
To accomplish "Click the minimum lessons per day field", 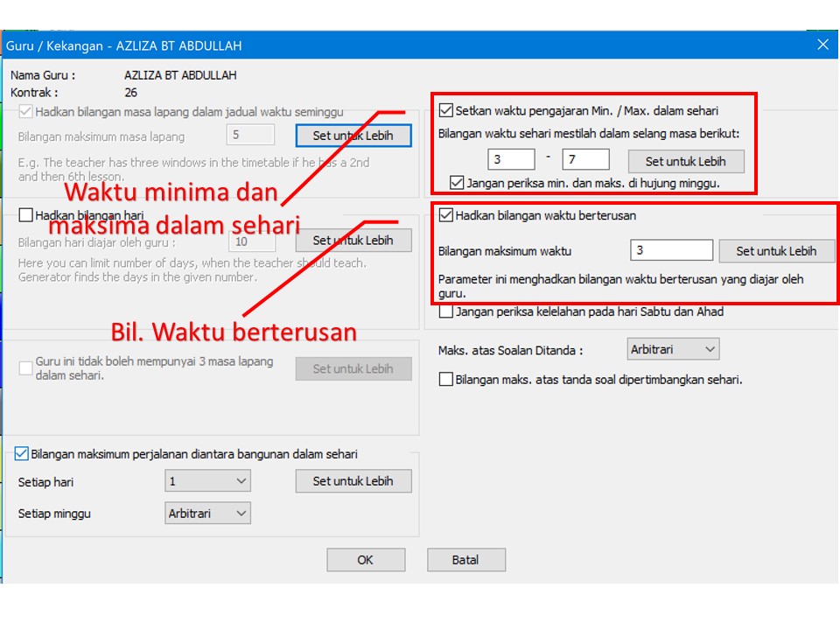I will [511, 159].
